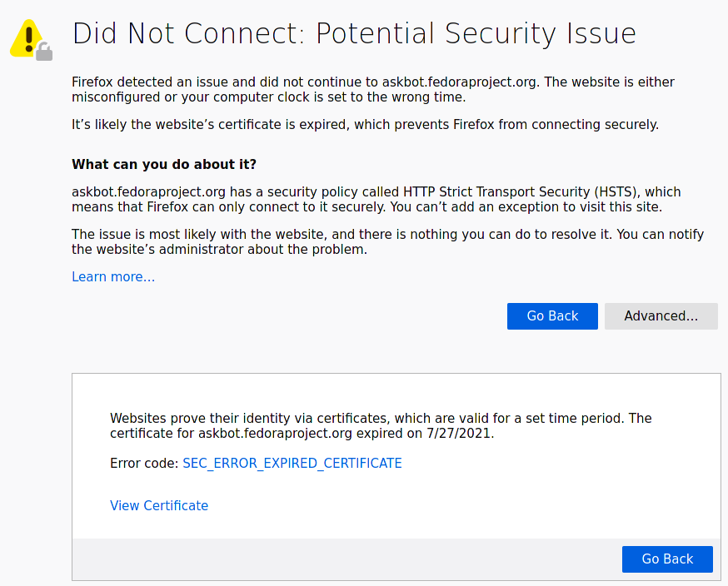This screenshot has height=586, width=728.
Task: Click the "What can you do about it?" subheading
Action: click(164, 164)
